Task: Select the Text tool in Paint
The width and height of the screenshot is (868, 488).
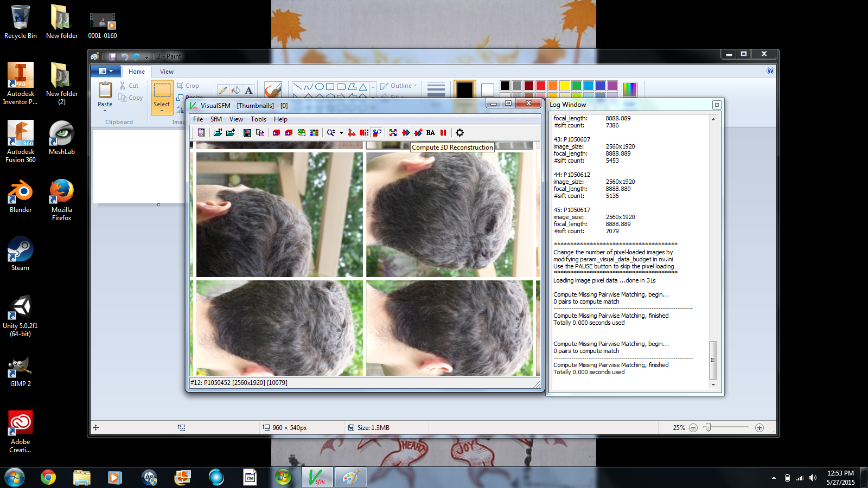Action: click(x=248, y=90)
